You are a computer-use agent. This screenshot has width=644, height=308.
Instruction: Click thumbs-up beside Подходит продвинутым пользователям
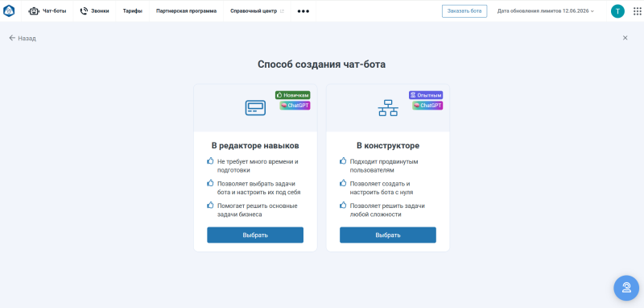point(343,161)
